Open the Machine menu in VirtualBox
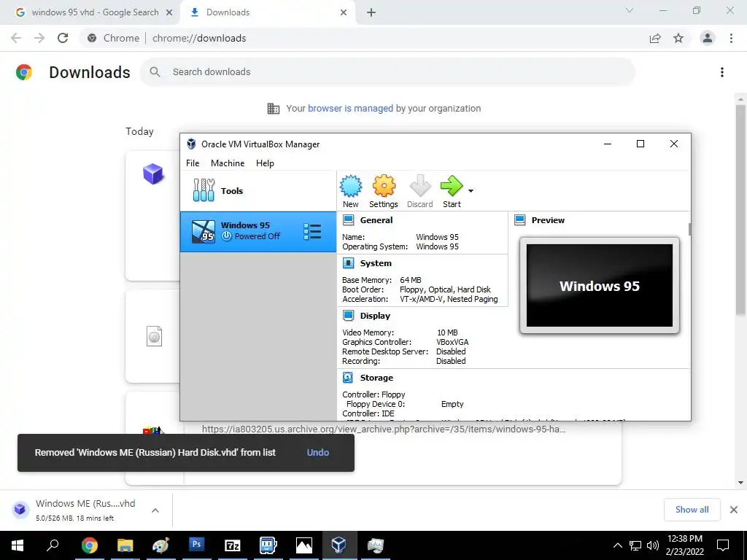The image size is (747, 560). 228,163
